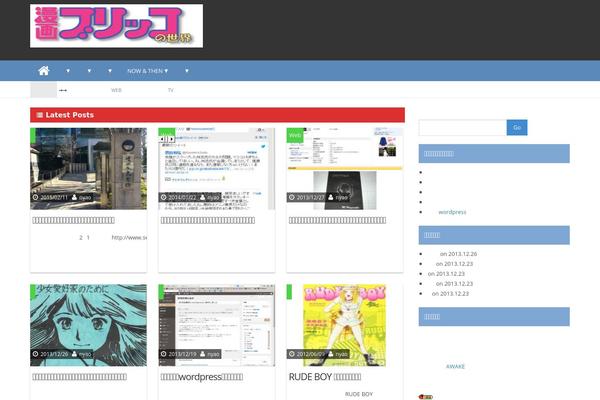600x400 pixels.
Task: Open the AWAKE link in the sidebar
Action: pyautogui.click(x=455, y=366)
